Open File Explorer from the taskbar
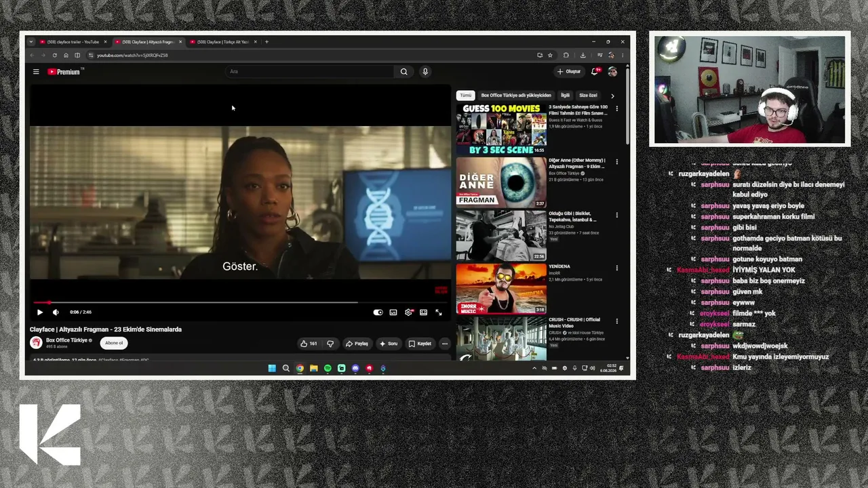 (x=313, y=369)
